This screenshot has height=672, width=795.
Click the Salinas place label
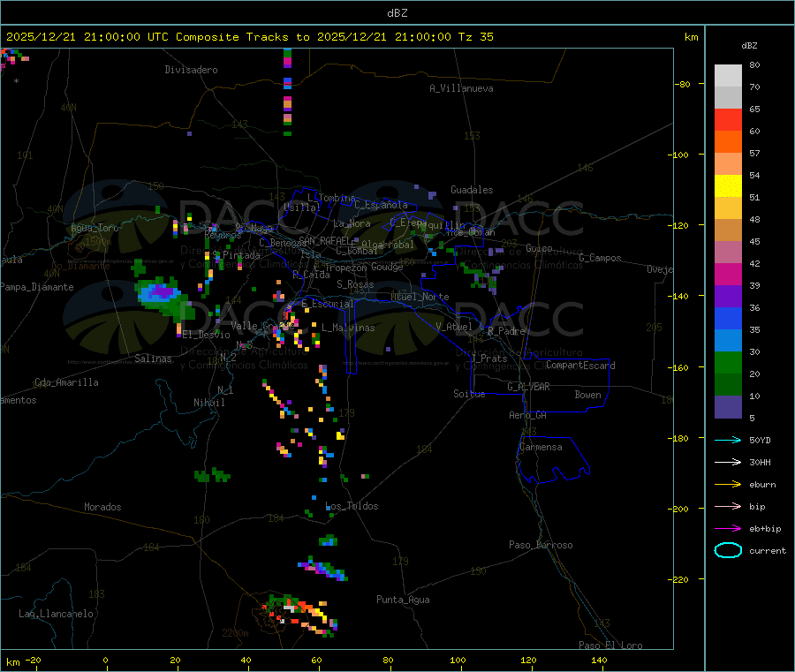pyautogui.click(x=153, y=359)
